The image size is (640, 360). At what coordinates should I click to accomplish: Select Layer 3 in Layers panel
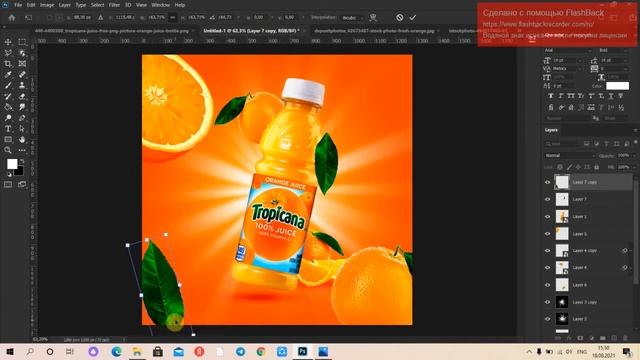point(589,319)
